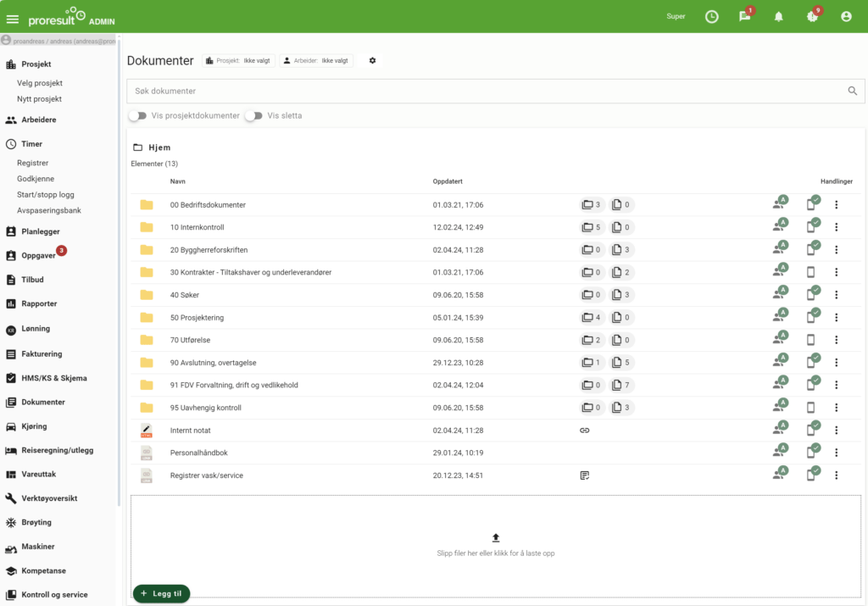The width and height of the screenshot is (868, 606).
Task: Open Registrer under Timer
Action: click(33, 163)
